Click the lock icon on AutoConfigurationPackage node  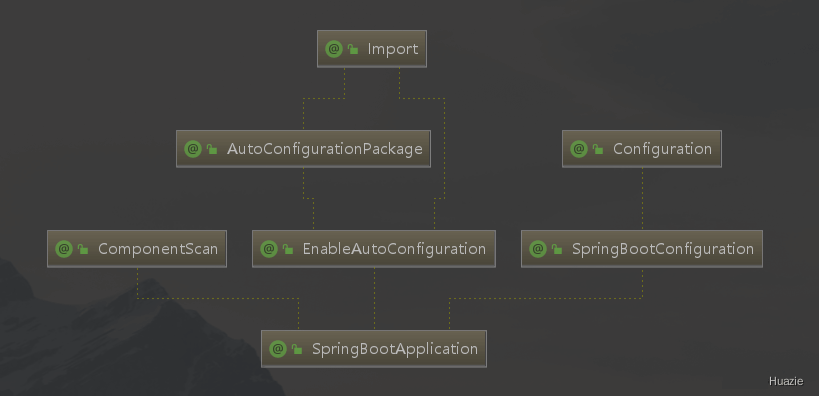click(x=212, y=149)
